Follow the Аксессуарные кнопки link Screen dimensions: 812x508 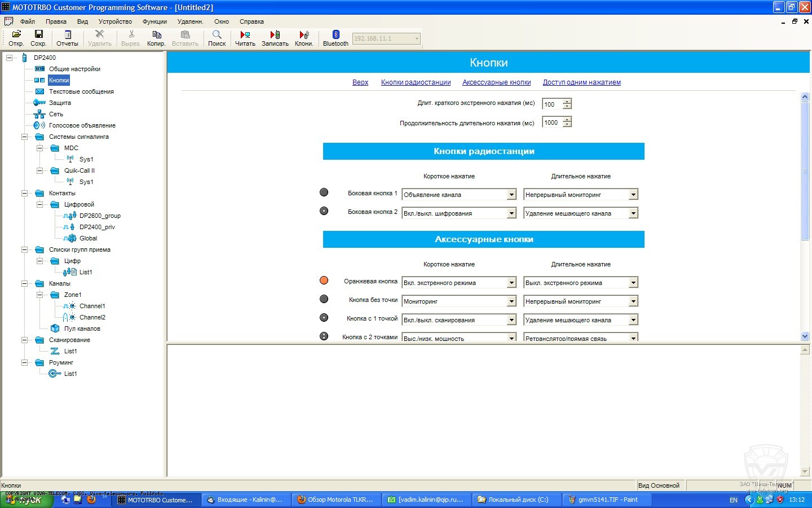(x=496, y=82)
